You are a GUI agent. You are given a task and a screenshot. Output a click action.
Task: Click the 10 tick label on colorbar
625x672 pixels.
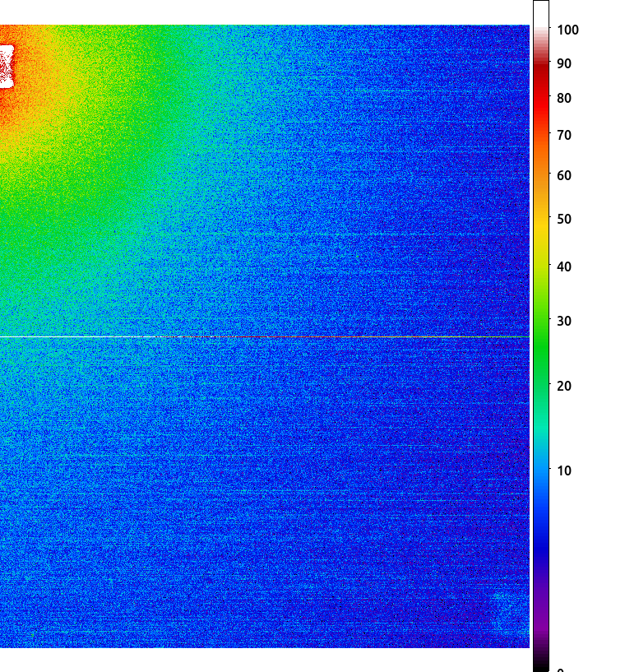point(564,470)
